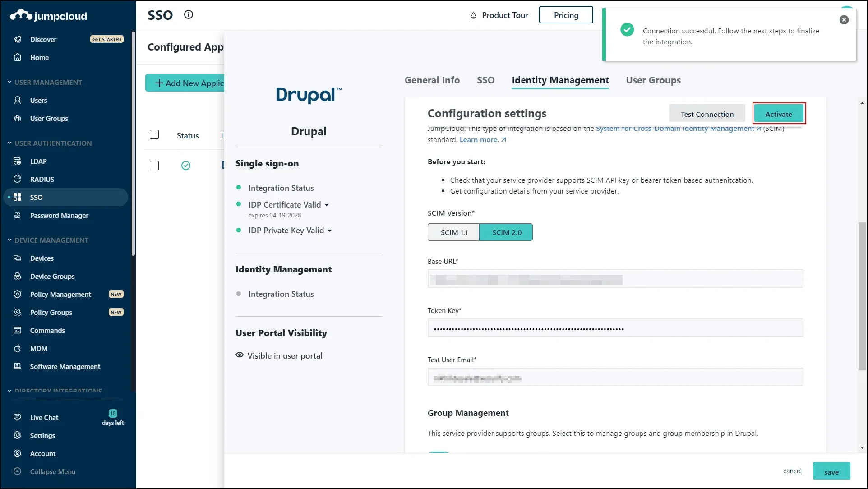
Task: Open the Policy Groups icon
Action: point(18,312)
